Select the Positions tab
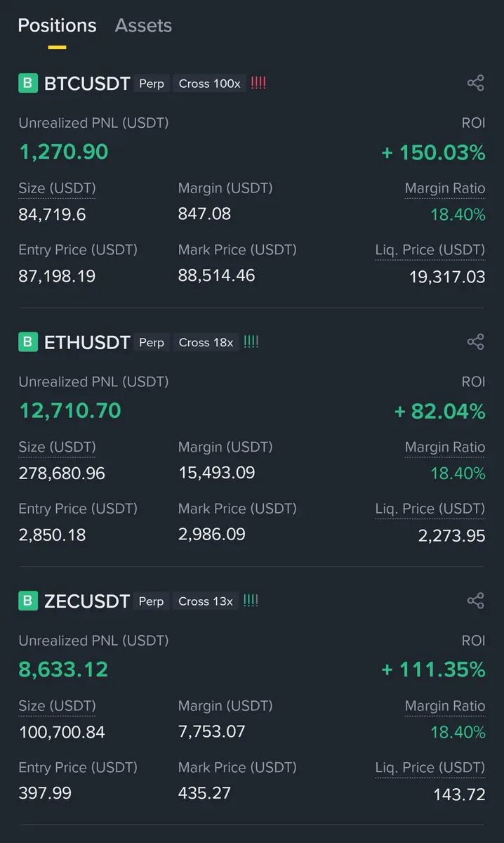504x843 pixels. (57, 26)
